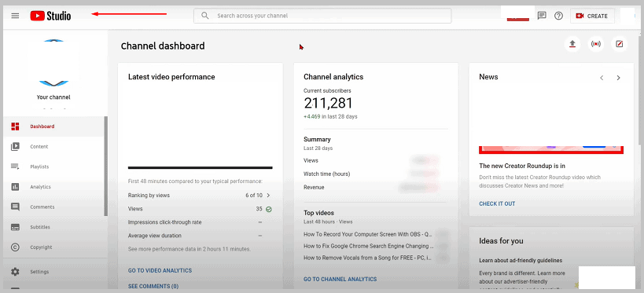Click the Playlists sidebar icon
The width and height of the screenshot is (644, 293).
[15, 167]
